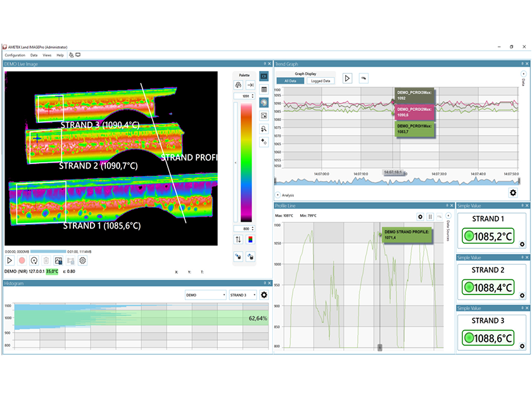Click the red record button
The width and height of the screenshot is (532, 399).
[x=22, y=260]
